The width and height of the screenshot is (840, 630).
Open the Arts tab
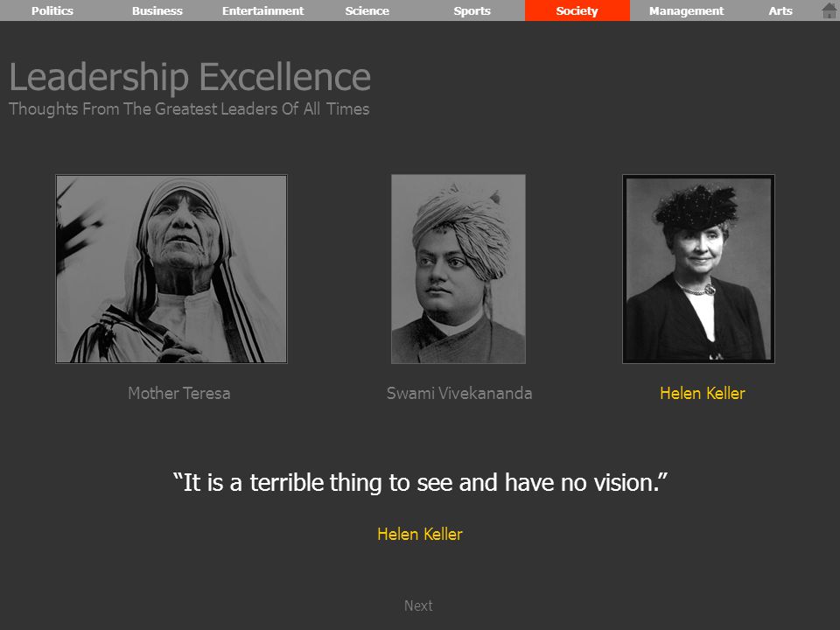click(780, 10)
